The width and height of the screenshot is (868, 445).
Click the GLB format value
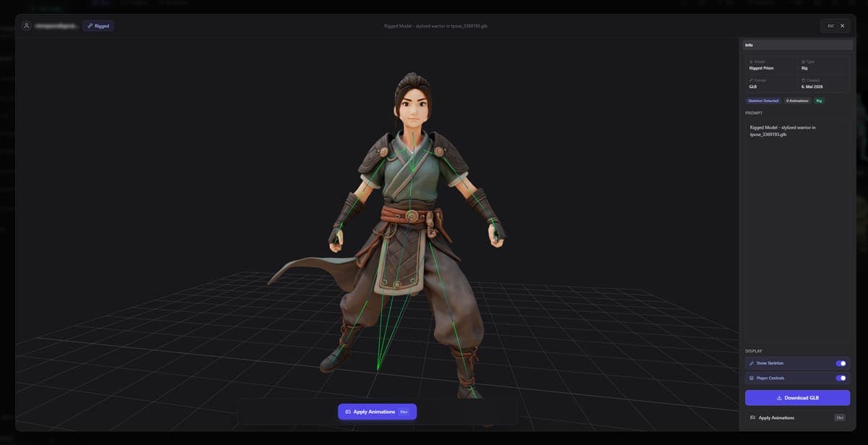tap(753, 86)
